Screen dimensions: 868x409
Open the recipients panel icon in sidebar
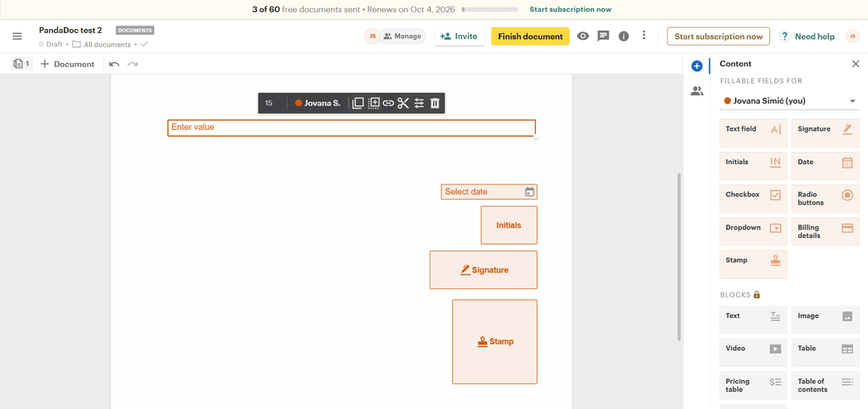click(697, 91)
